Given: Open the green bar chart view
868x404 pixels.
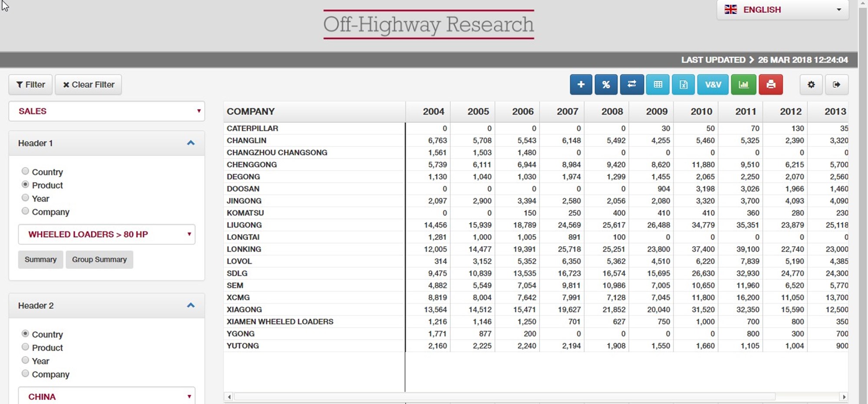Looking at the screenshot, I should pos(743,85).
